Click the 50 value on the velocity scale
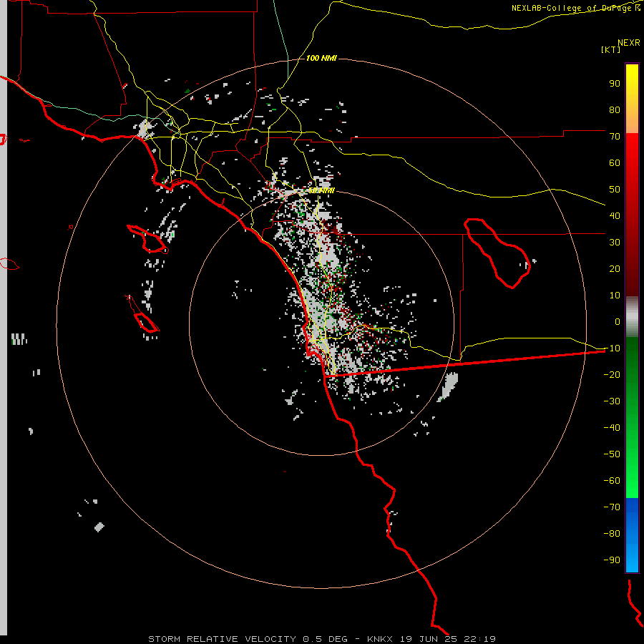The width and height of the screenshot is (644, 644). click(615, 190)
